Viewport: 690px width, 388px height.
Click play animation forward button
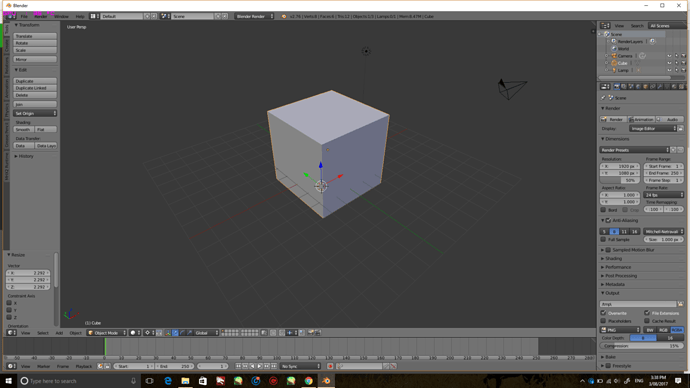tap(260, 366)
